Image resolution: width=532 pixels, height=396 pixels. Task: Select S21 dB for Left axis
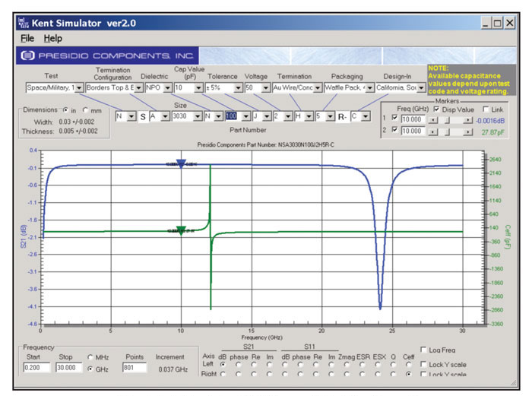[x=223, y=364]
